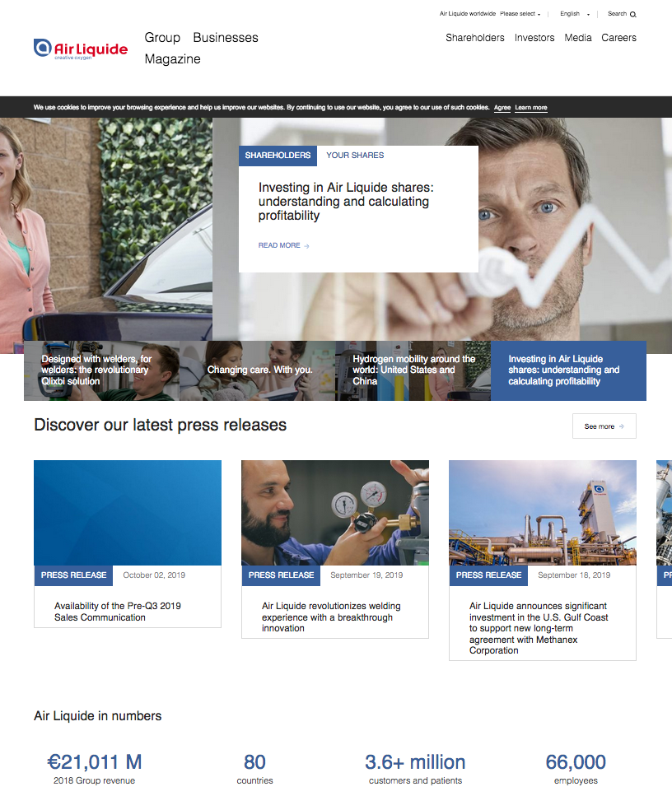Click the search magnifier icon
This screenshot has width=672, height=810.
coord(633,15)
